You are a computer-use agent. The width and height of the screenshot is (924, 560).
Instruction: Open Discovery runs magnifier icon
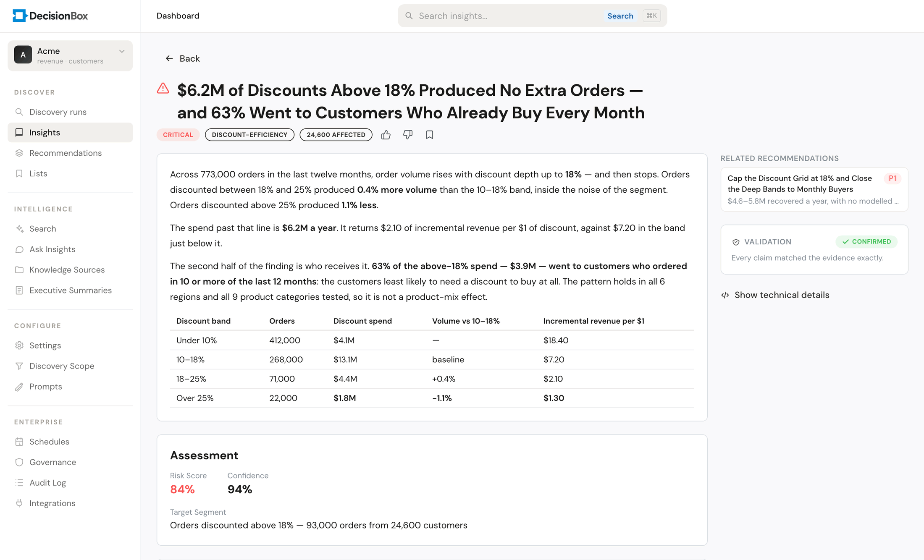coord(19,112)
